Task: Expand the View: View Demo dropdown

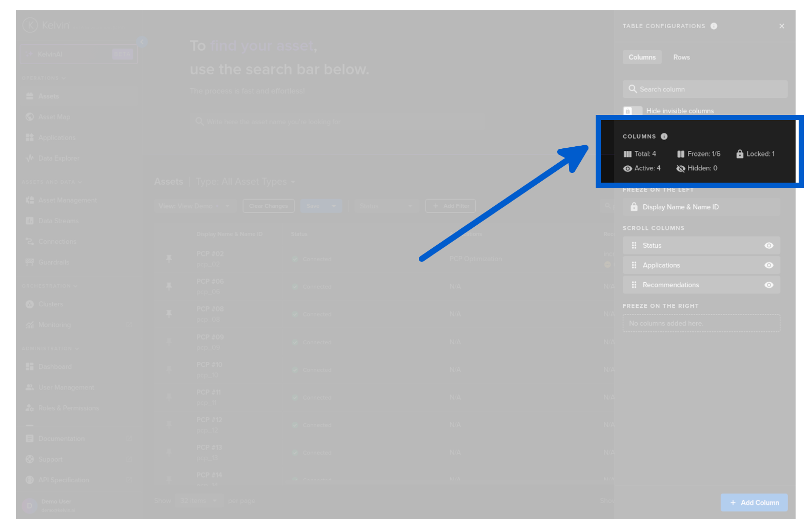Action: tap(194, 206)
